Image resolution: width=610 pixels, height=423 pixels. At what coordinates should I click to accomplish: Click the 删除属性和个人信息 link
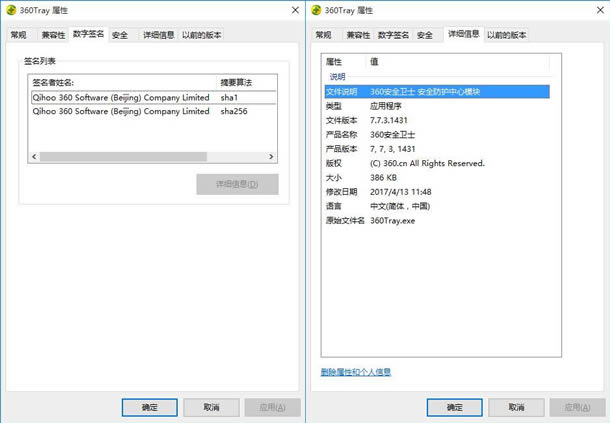(x=355, y=372)
